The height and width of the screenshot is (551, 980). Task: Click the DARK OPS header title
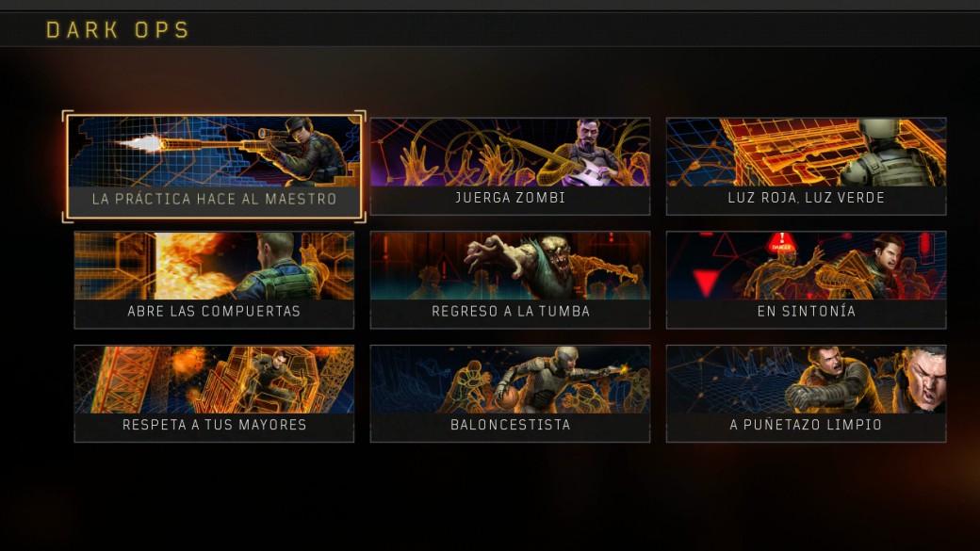point(118,30)
